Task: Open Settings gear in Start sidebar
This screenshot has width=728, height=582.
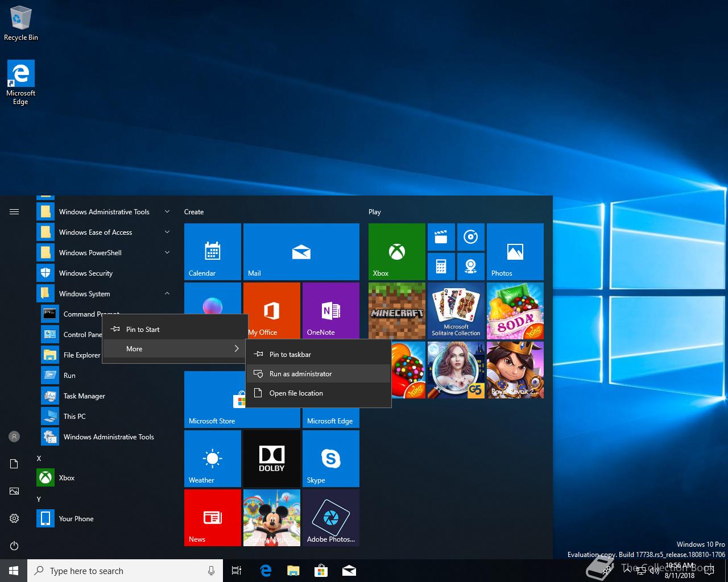Action: coord(14,518)
